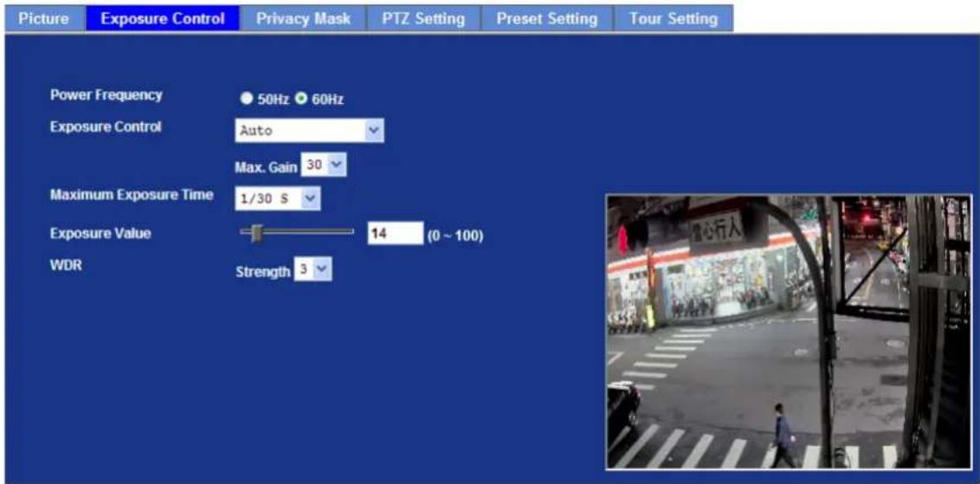This screenshot has height=484, width=980.
Task: Select the 50Hz power frequency option
Action: [x=247, y=99]
